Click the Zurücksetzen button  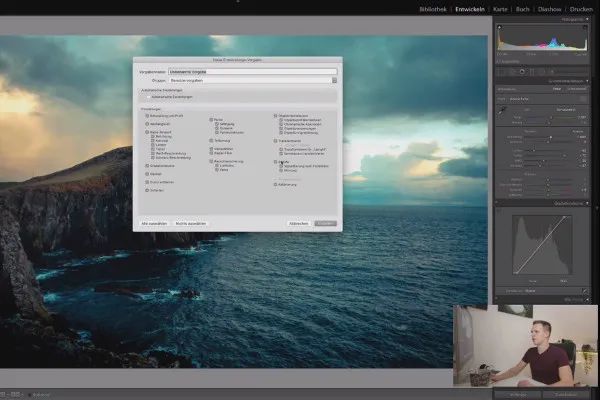coord(566,394)
